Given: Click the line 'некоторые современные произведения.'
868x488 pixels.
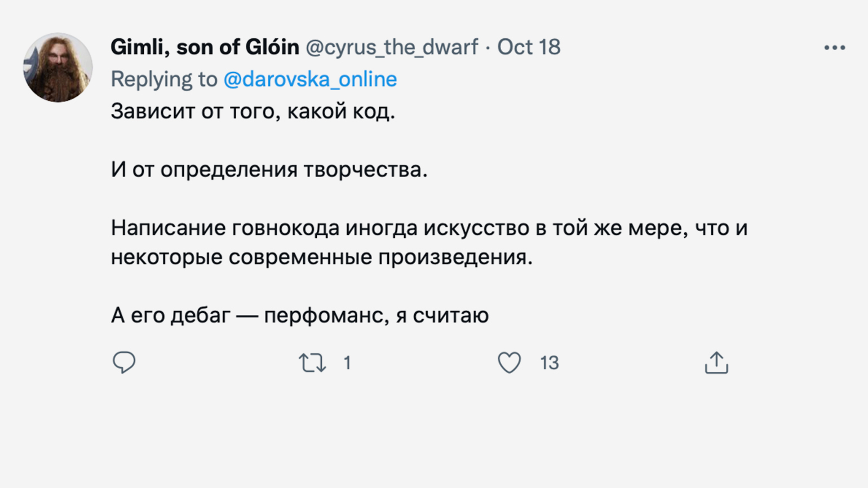Looking at the screenshot, I should 321,257.
